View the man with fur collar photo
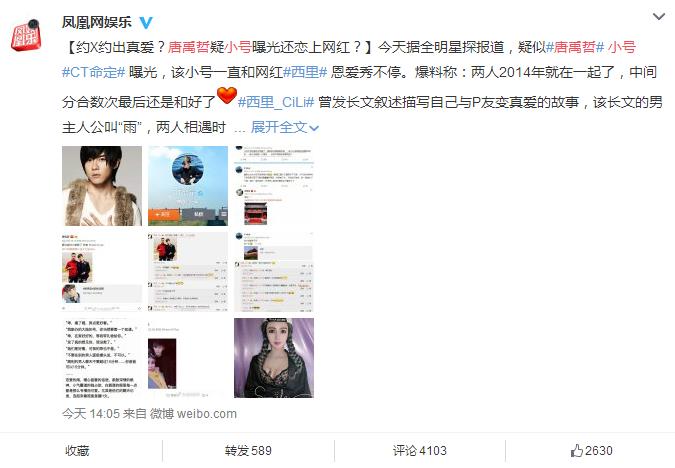 click(102, 186)
